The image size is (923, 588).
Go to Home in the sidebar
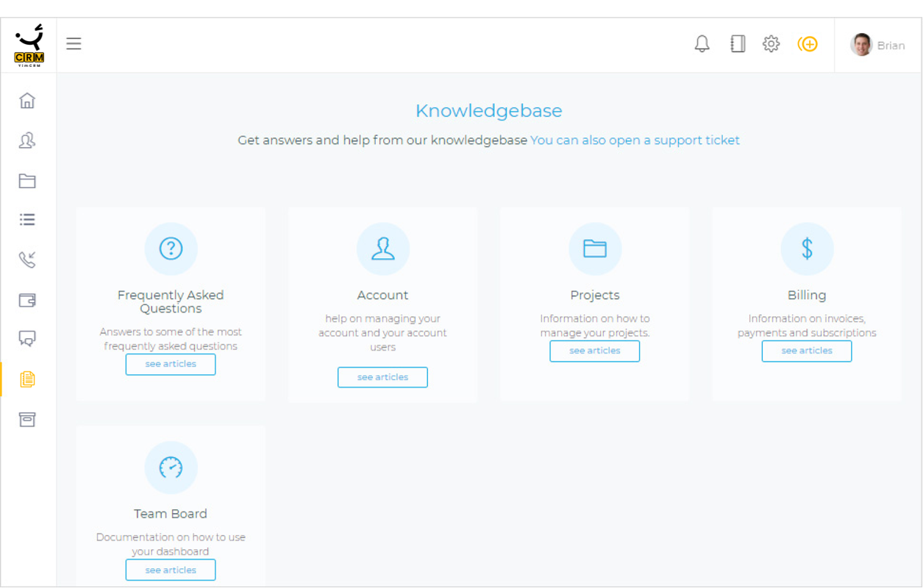[x=27, y=101]
